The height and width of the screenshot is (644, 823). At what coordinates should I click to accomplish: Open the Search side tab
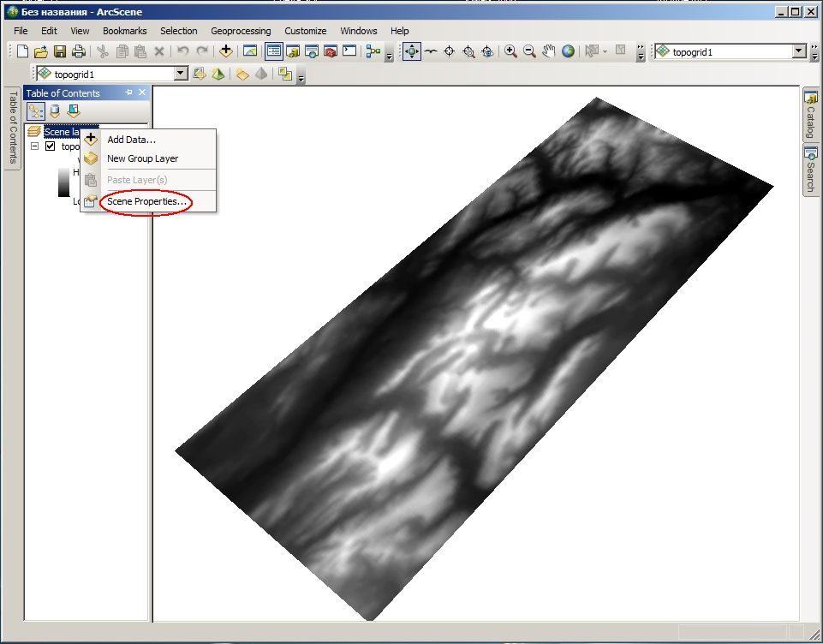[811, 170]
